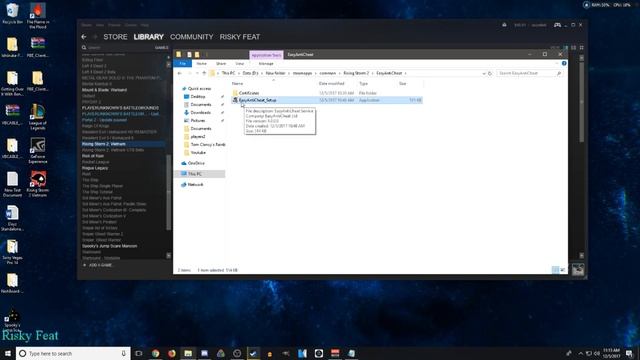The height and width of the screenshot is (360, 640).
Task: Go back using the Steam back arrow
Action: 84,37
